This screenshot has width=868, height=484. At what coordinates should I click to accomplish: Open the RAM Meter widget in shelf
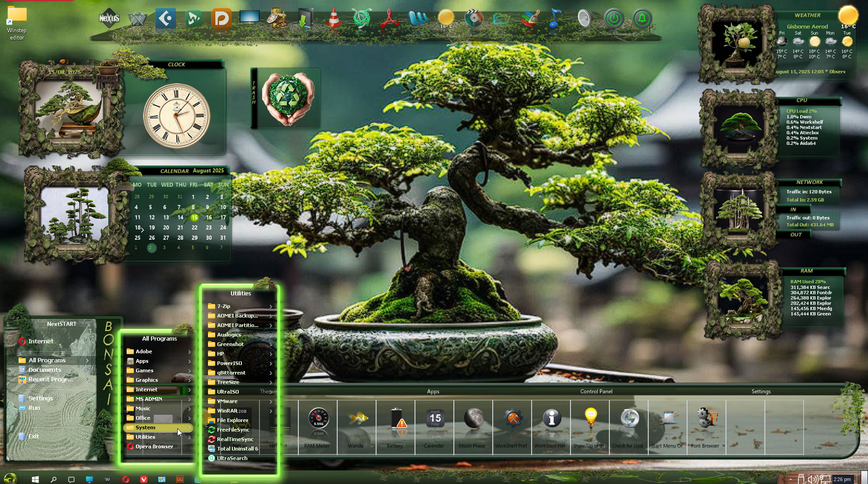click(x=318, y=419)
